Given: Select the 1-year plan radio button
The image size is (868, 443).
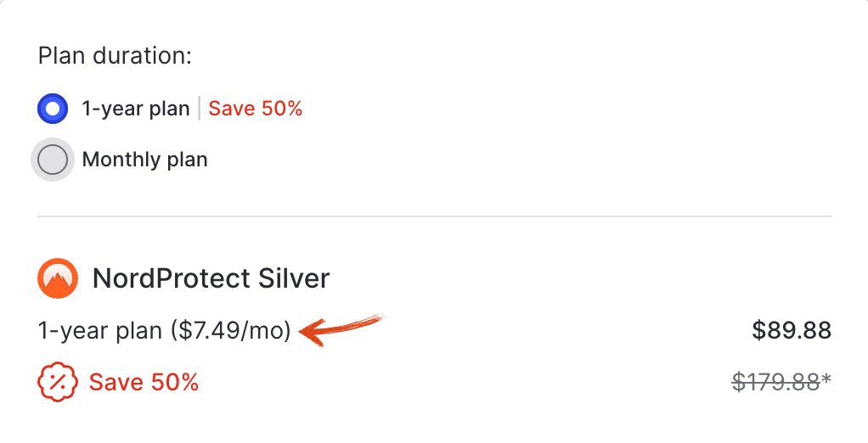Looking at the screenshot, I should [53, 109].
